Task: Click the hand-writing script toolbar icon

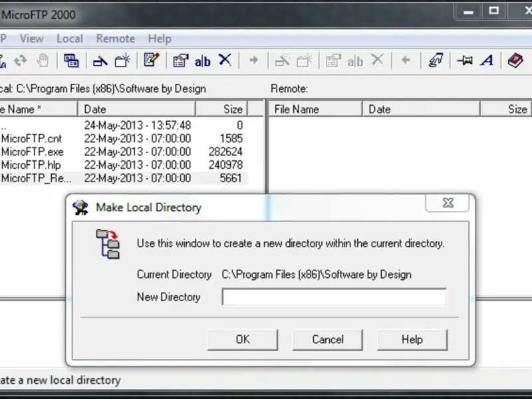Action: 436,61
